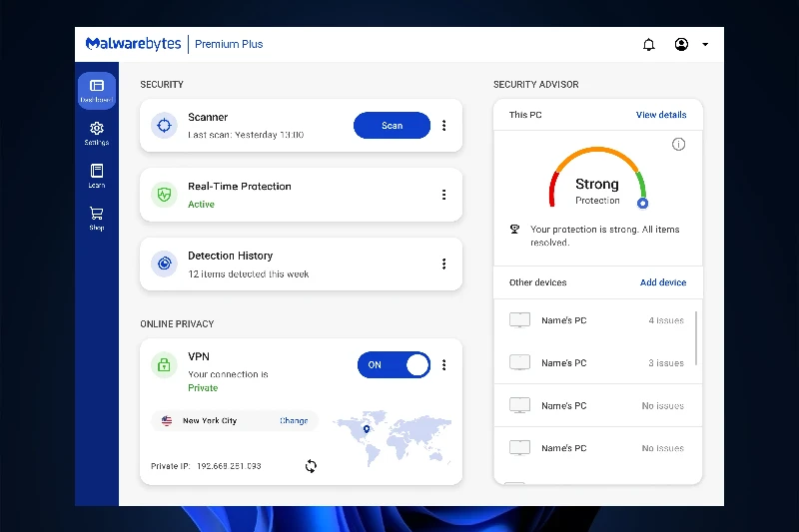Click the Malwarebytes logo
This screenshot has height=532, width=799.
point(133,44)
